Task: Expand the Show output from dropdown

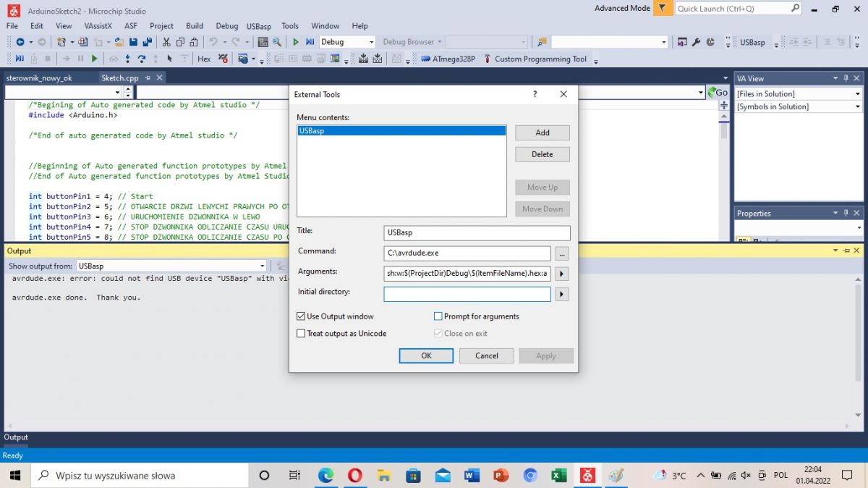Action: (x=263, y=266)
